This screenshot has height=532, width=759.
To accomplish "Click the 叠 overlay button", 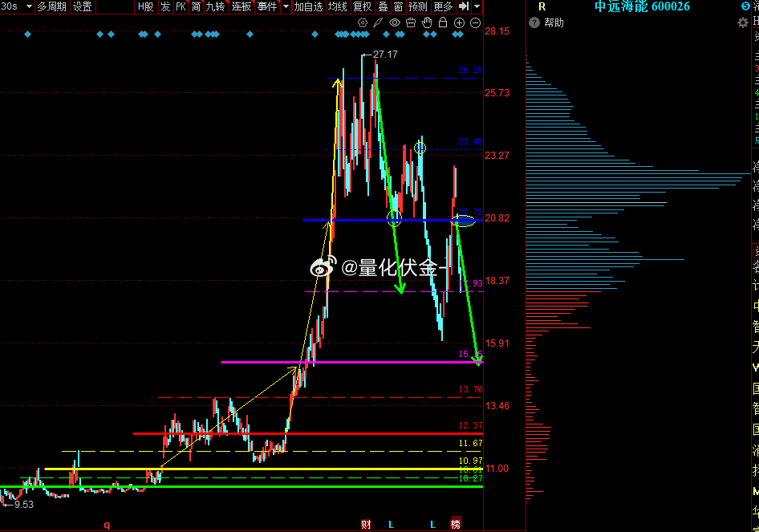I will tap(383, 6).
